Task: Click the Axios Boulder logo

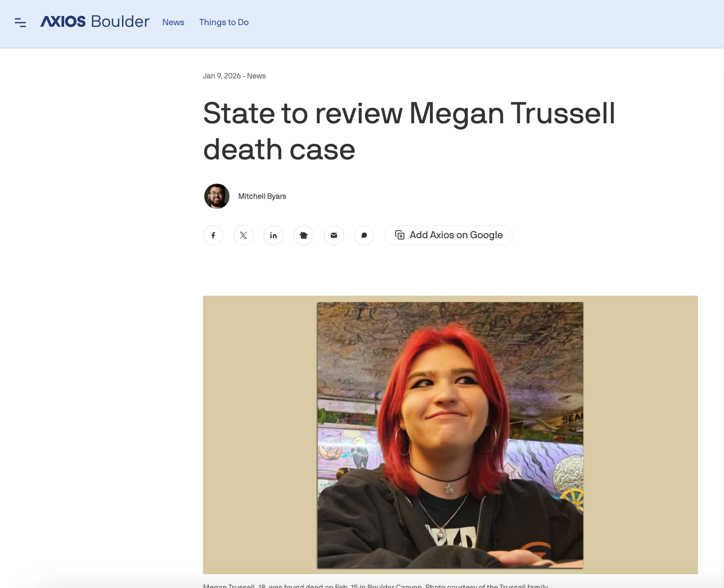Action: coord(94,22)
